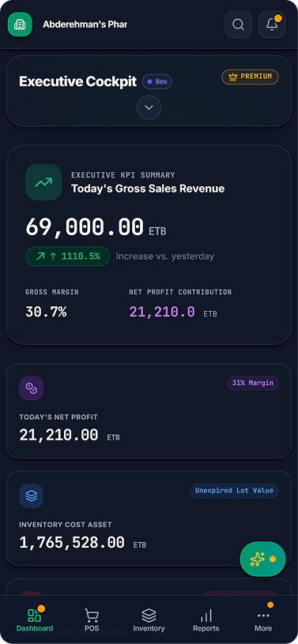Open notifications bell icon

tap(272, 24)
